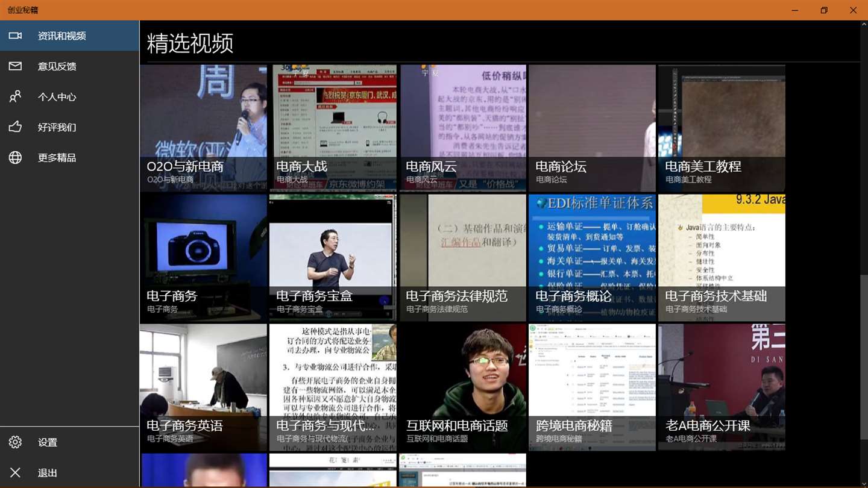Image resolution: width=868 pixels, height=488 pixels.
Task: Open the 电商大战 video tile
Action: pyautogui.click(x=333, y=128)
